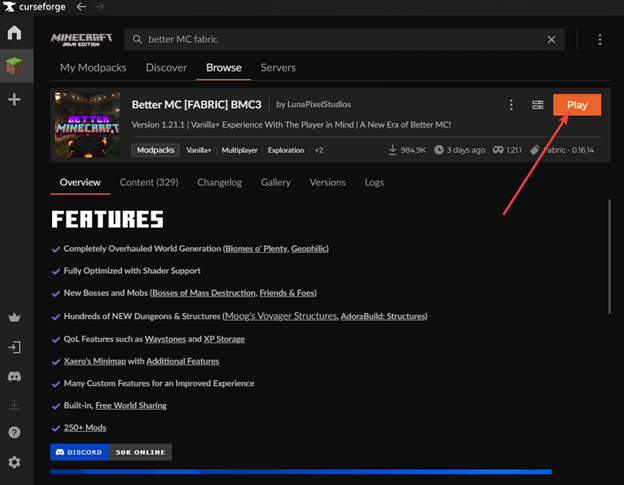The height and width of the screenshot is (485, 624).
Task: Open the XP Storage link
Action: click(224, 339)
